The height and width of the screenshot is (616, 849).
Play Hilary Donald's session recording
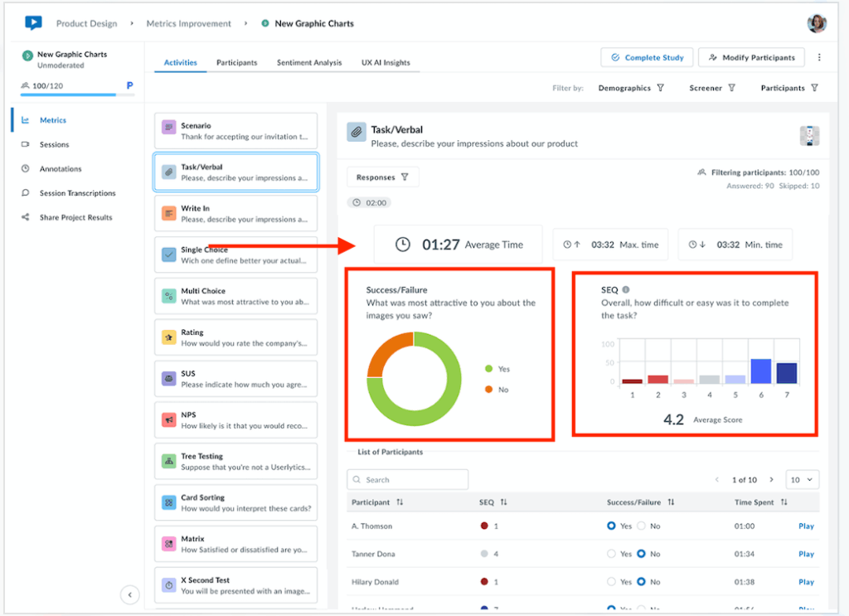pos(805,581)
